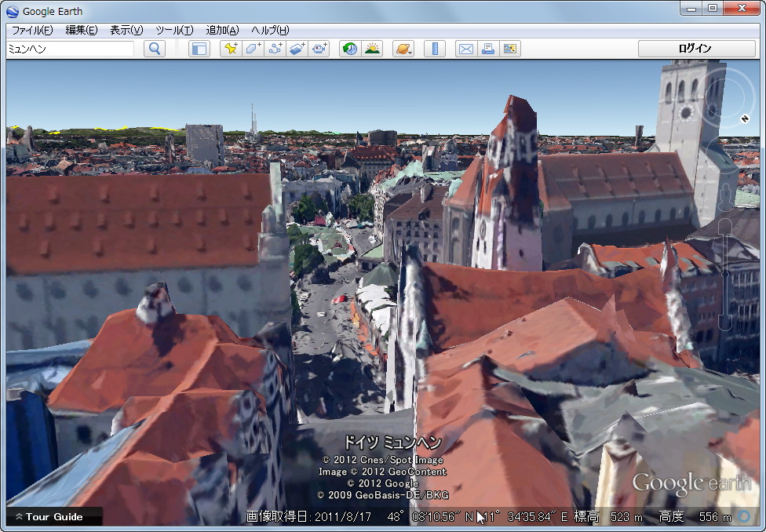The image size is (766, 532).
Task: Click the email envelope icon
Action: 466,49
